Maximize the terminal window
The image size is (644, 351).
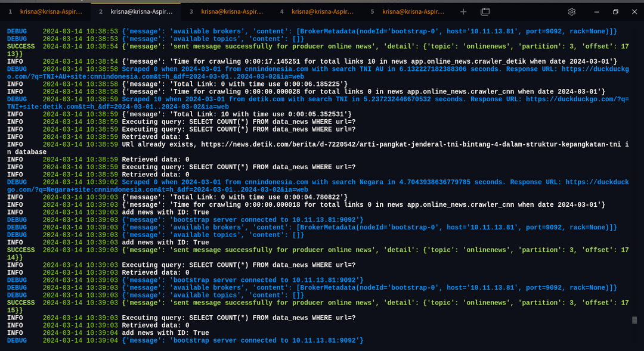coord(616,11)
